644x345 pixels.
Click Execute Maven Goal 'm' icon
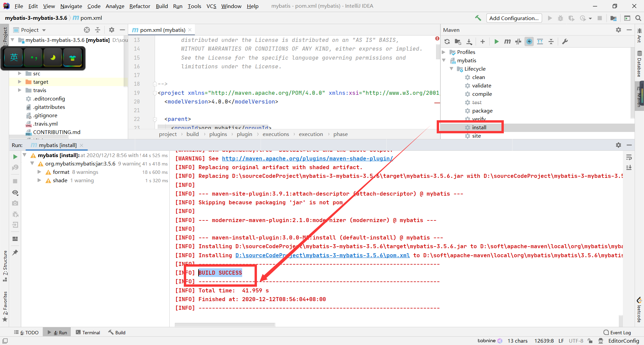pyautogui.click(x=507, y=42)
